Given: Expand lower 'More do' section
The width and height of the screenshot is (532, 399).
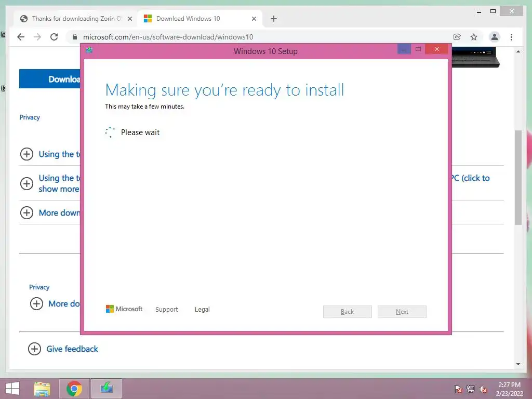Looking at the screenshot, I should (x=37, y=303).
